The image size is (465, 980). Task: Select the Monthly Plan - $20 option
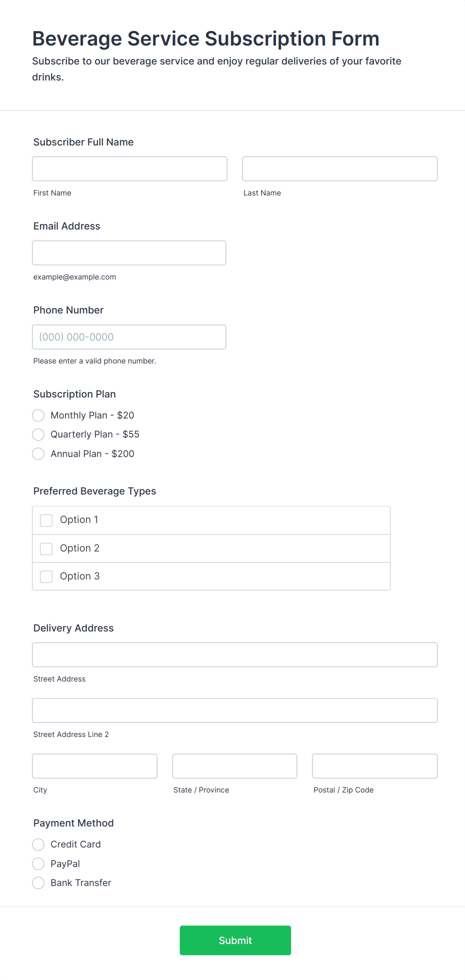pos(38,415)
